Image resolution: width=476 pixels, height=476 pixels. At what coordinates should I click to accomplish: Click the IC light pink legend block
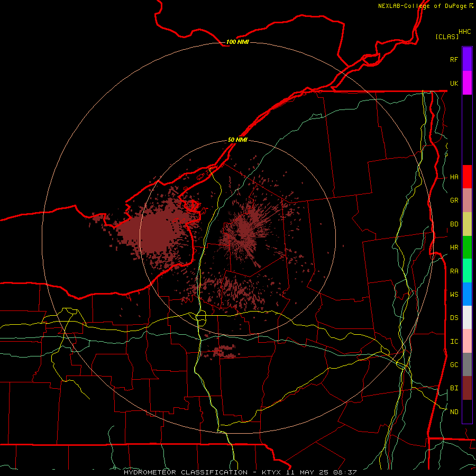[467, 341]
